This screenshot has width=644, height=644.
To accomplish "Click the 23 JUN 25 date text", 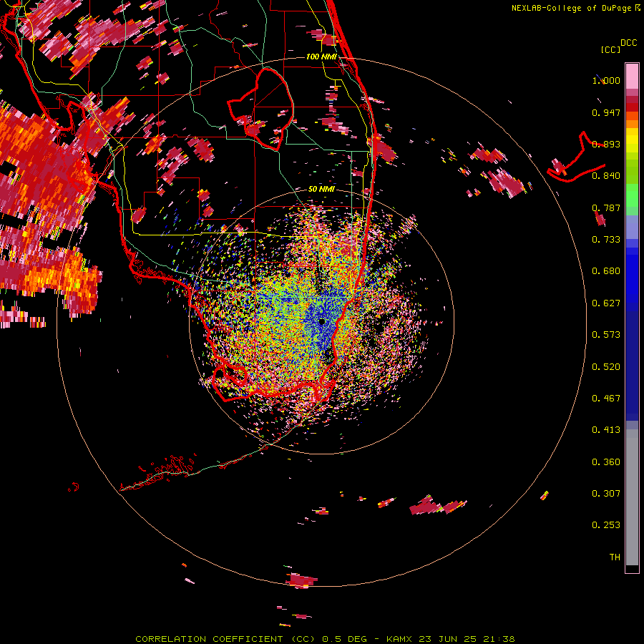I will pos(448,639).
